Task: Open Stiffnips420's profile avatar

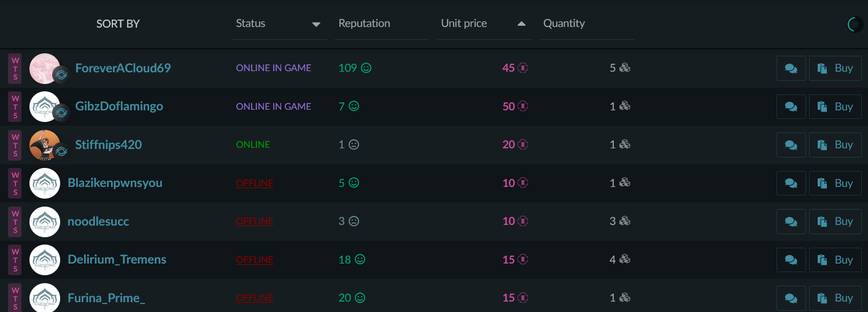Action: click(x=44, y=145)
